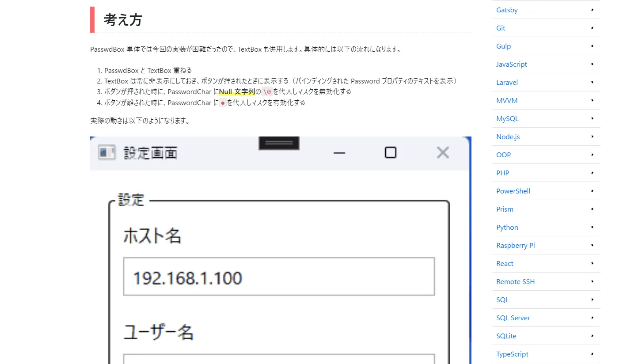Open the PHP category link
The width and height of the screenshot is (642, 364).
point(503,173)
